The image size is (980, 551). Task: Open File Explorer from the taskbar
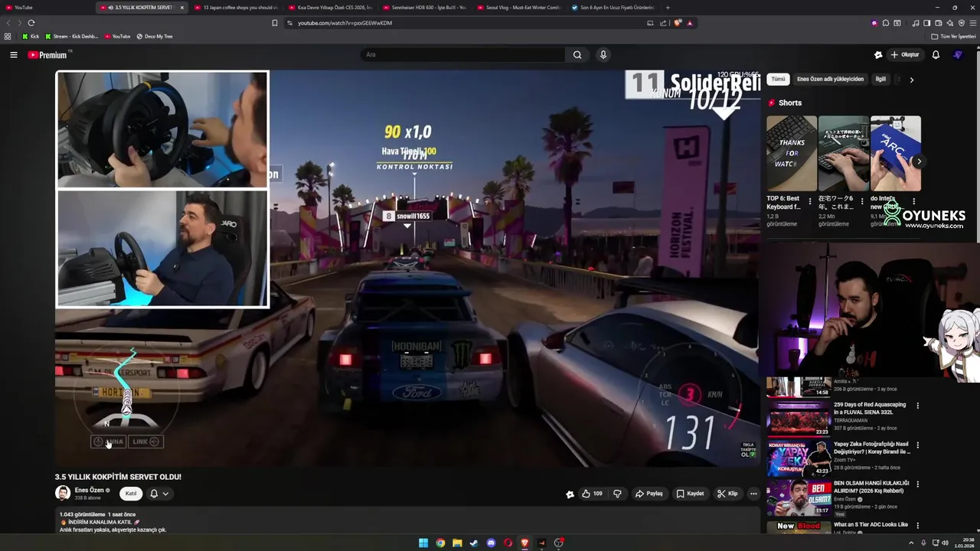pos(457,543)
